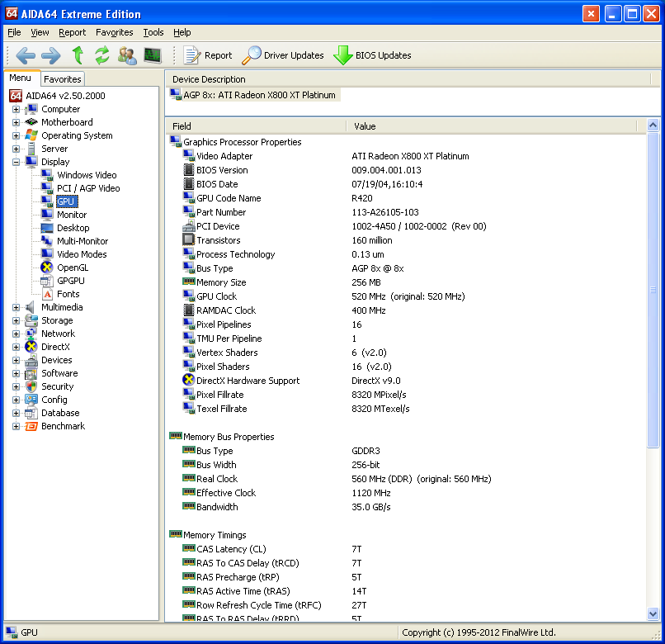Select the Network icon in the tree

click(x=31, y=334)
